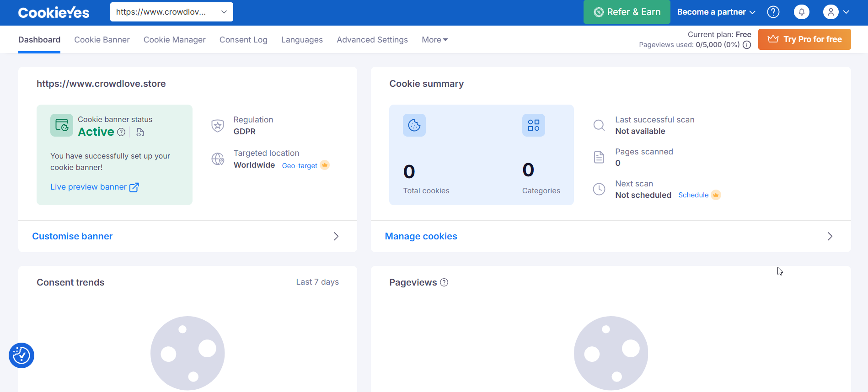This screenshot has height=392, width=868.
Task: Click the 'Current plan: Free' text
Action: [x=719, y=34]
